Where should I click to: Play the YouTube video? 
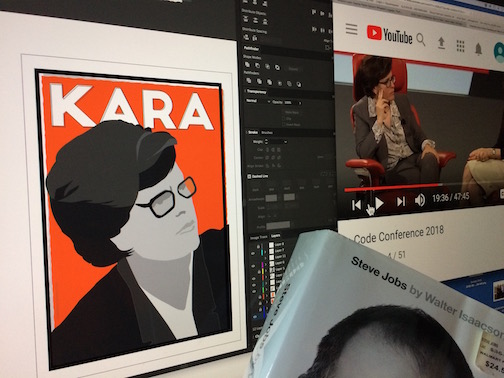pos(379,203)
